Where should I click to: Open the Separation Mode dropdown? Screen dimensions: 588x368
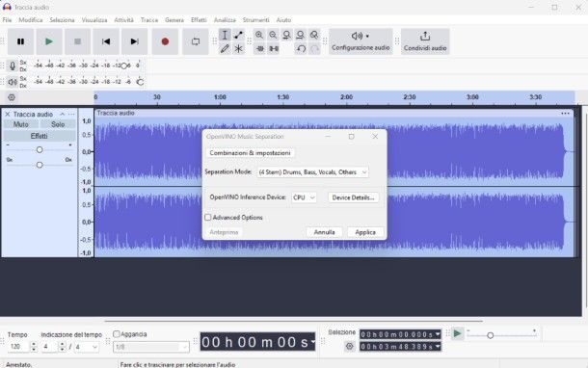[312, 172]
